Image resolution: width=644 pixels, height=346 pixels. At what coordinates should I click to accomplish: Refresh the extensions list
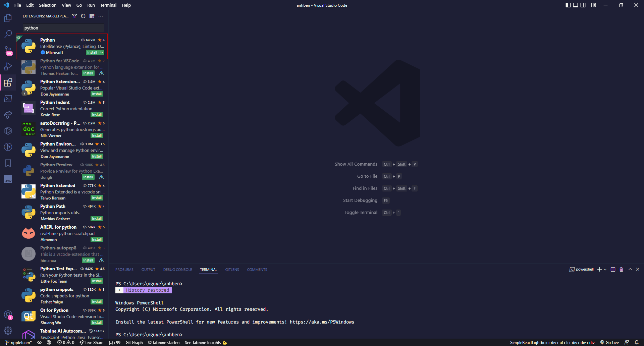click(x=83, y=16)
